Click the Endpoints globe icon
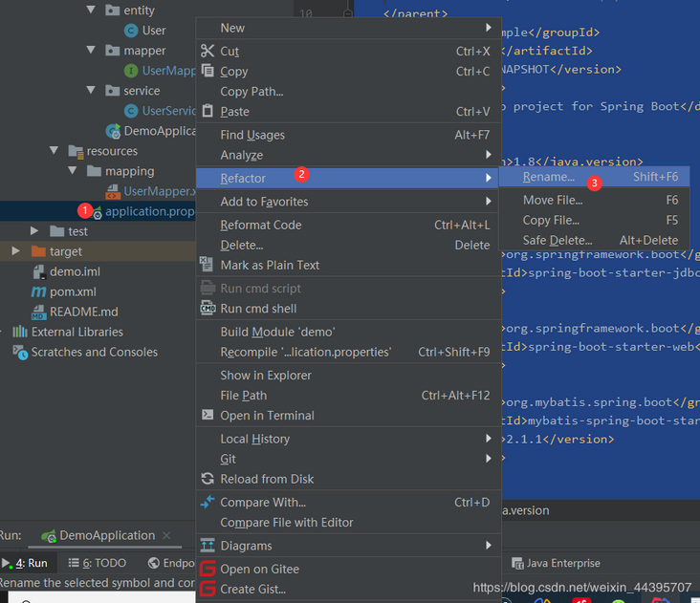This screenshot has height=603, width=700. click(154, 563)
